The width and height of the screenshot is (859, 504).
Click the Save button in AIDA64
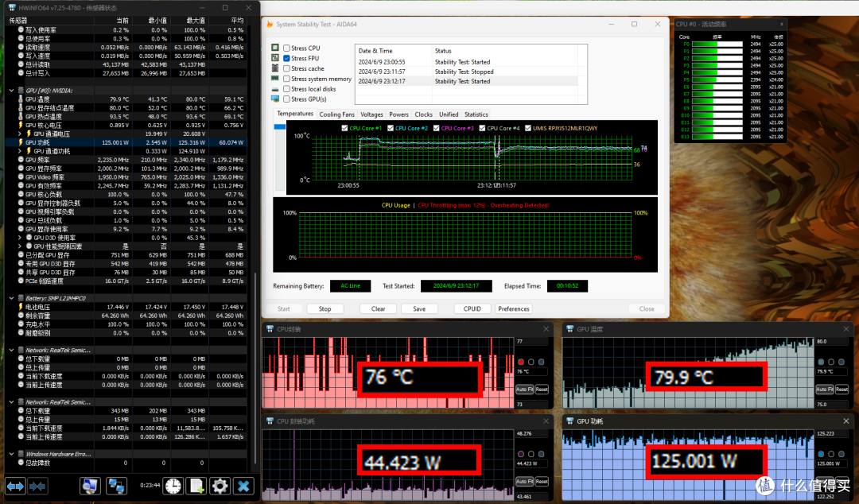point(419,309)
